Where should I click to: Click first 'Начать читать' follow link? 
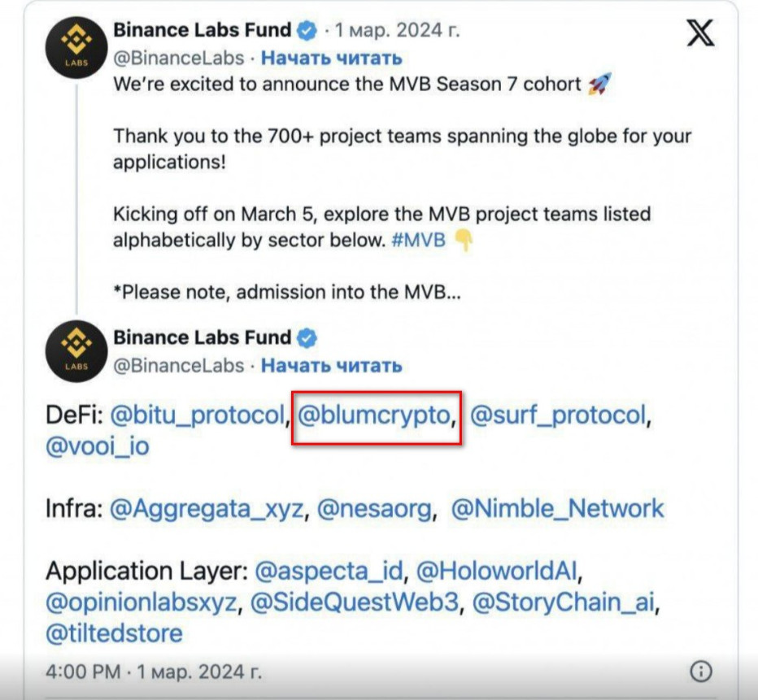(x=331, y=58)
